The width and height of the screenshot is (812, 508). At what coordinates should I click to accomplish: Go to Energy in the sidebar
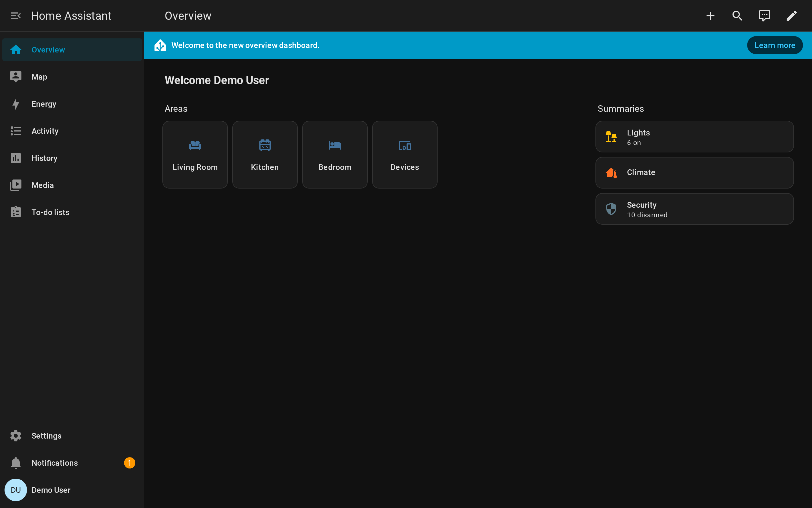[x=72, y=104]
